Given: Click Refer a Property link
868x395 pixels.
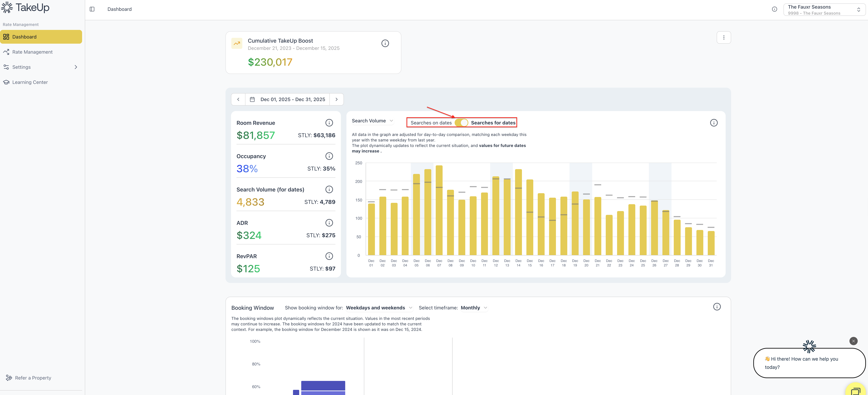Looking at the screenshot, I should (33, 378).
